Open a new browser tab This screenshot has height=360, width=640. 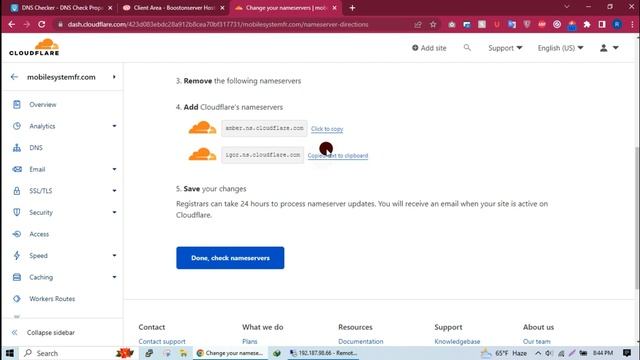click(352, 8)
